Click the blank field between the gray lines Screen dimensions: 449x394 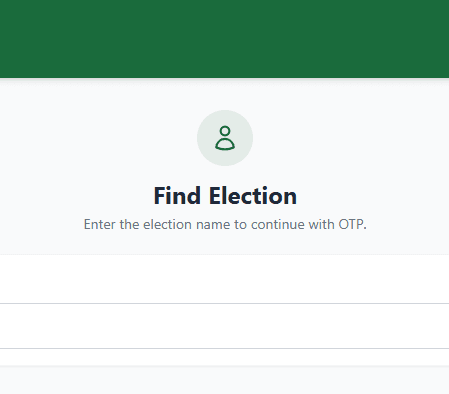tap(224, 326)
